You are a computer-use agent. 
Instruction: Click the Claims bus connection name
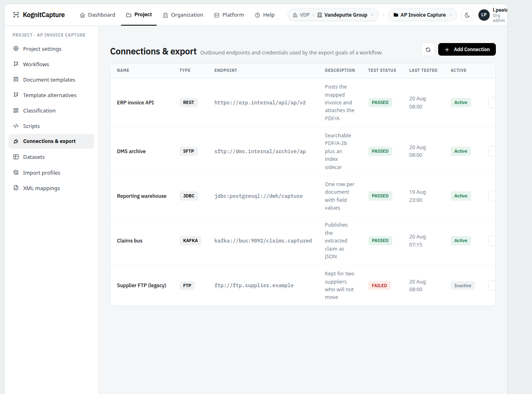pos(130,241)
